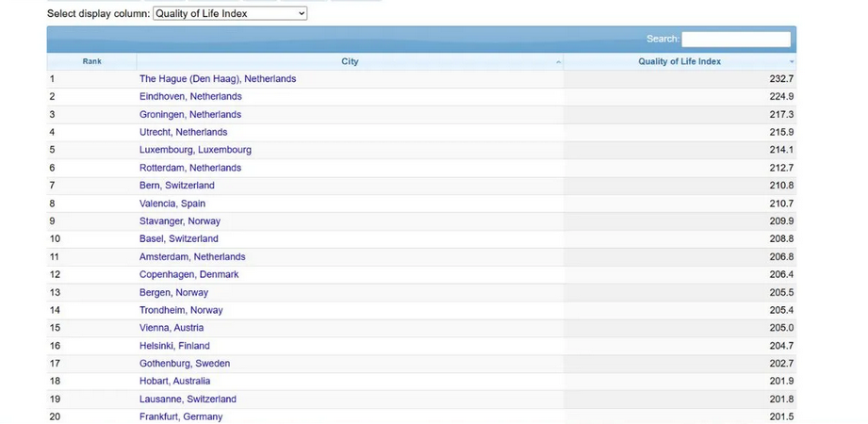
Task: Open the Eindhoven, Netherlands link
Action: pos(190,96)
